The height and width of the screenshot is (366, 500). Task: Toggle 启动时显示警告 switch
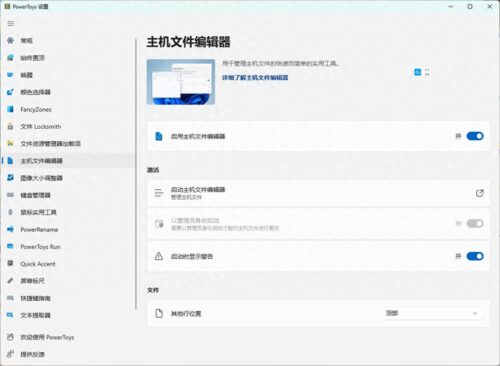[475, 256]
